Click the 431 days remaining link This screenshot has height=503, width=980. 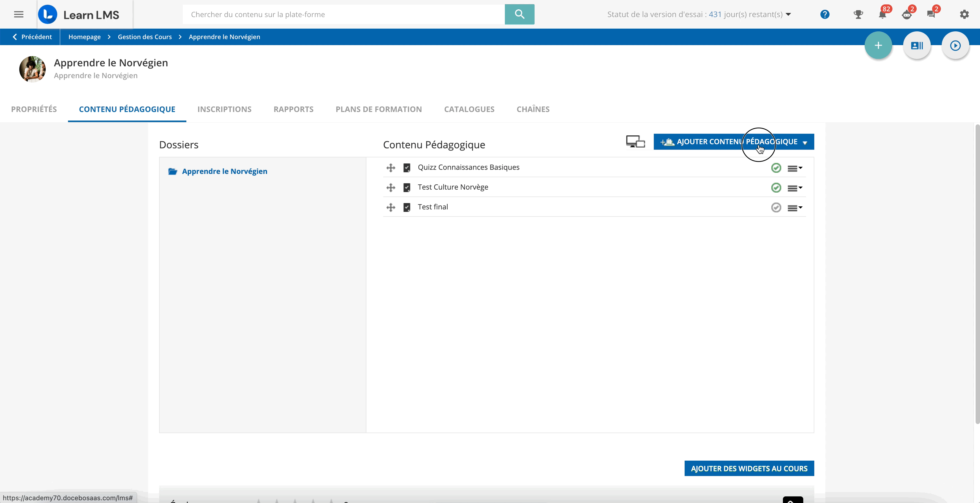[x=715, y=15]
